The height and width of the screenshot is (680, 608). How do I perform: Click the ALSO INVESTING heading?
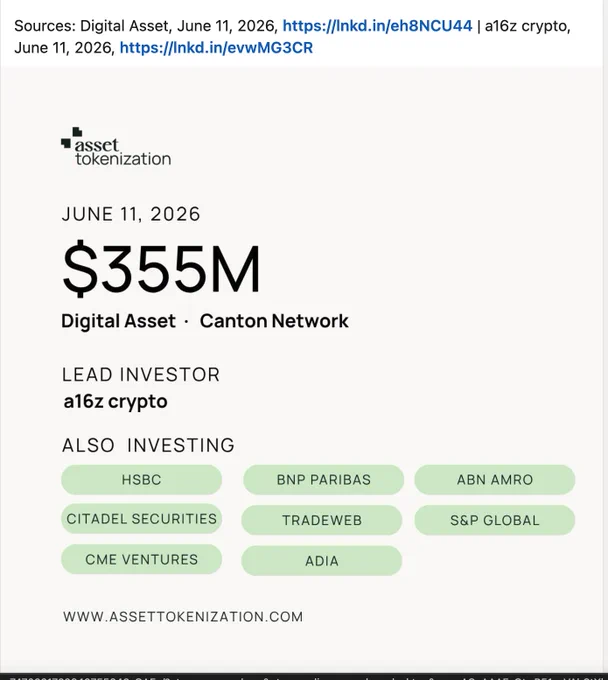point(148,445)
